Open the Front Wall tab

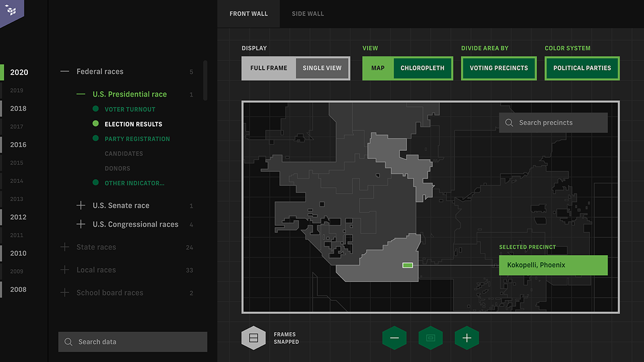pos(248,13)
